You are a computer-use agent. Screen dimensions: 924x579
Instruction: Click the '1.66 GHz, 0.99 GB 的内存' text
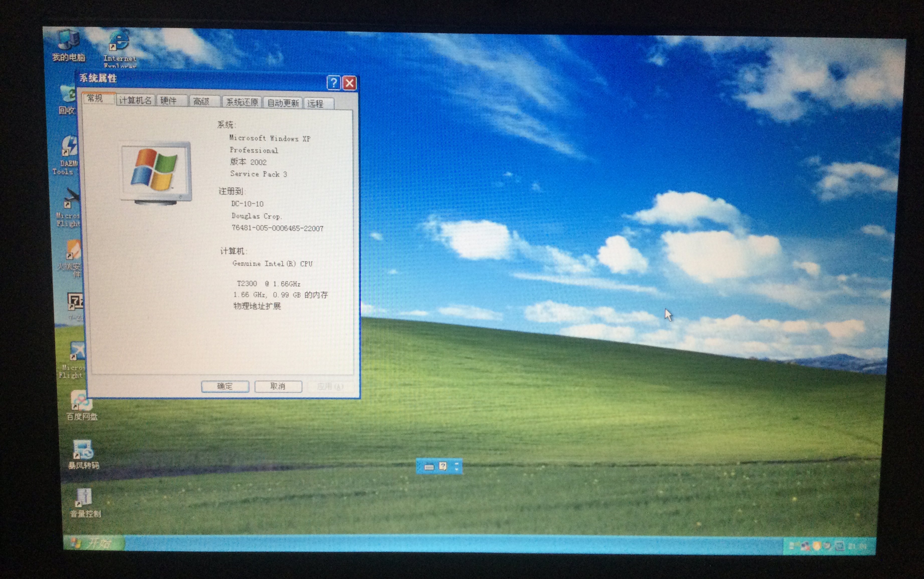[281, 295]
